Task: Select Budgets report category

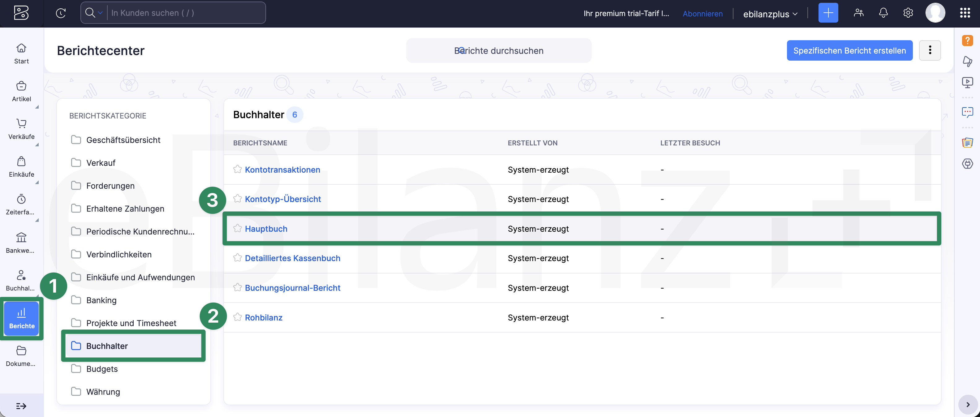Action: [x=133, y=368]
